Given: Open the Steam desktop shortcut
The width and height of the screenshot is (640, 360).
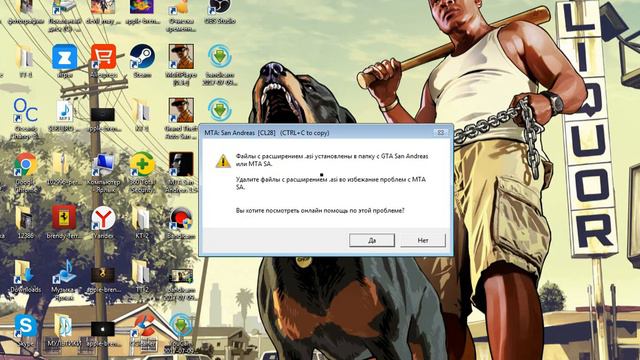Looking at the screenshot, I should (142, 57).
